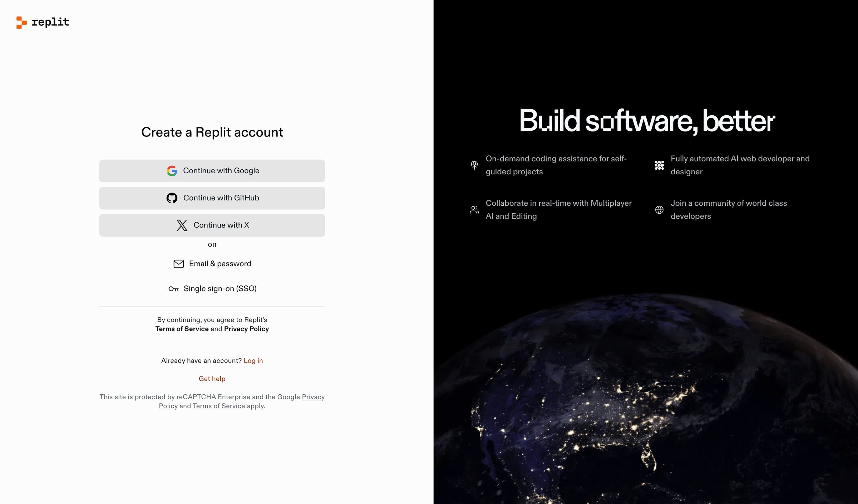The height and width of the screenshot is (504, 858).
Task: Follow the Log in link
Action: (253, 361)
